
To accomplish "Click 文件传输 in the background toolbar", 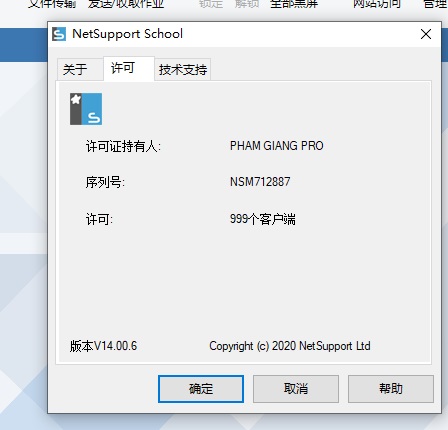I will coord(52,4).
